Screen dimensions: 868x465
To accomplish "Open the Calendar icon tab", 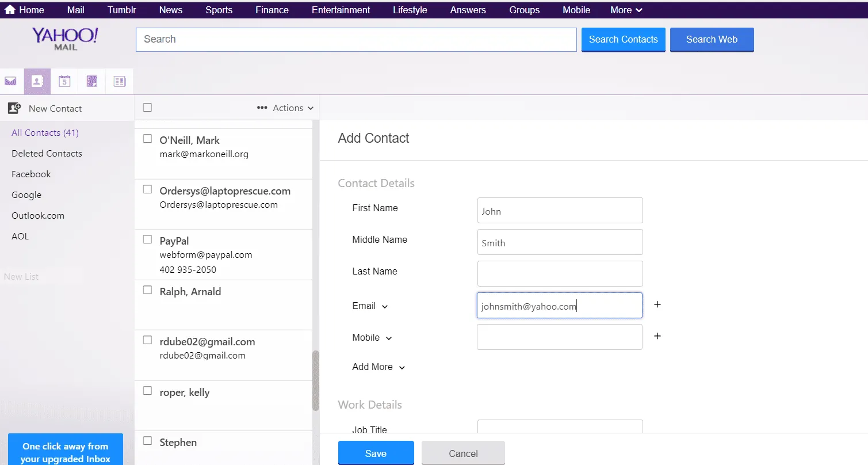I will (x=64, y=82).
